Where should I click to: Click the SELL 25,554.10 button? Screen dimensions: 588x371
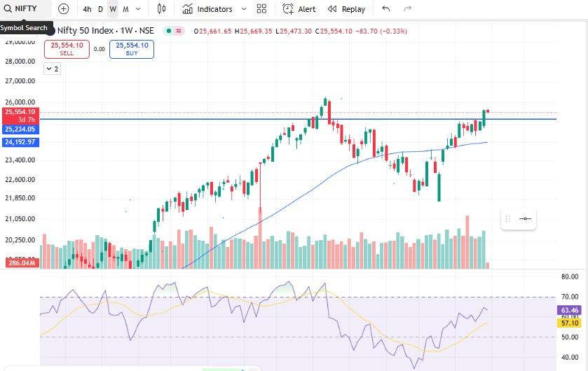(x=67, y=49)
